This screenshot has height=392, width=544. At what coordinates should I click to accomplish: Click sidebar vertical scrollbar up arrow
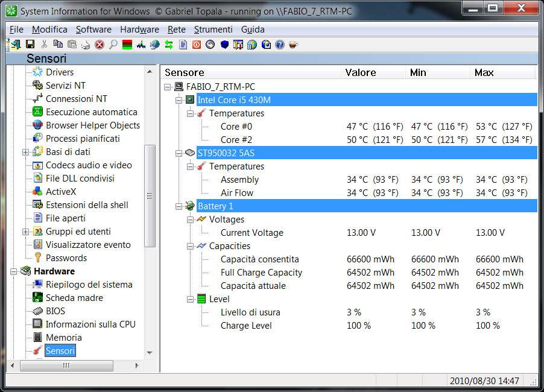tap(150, 72)
